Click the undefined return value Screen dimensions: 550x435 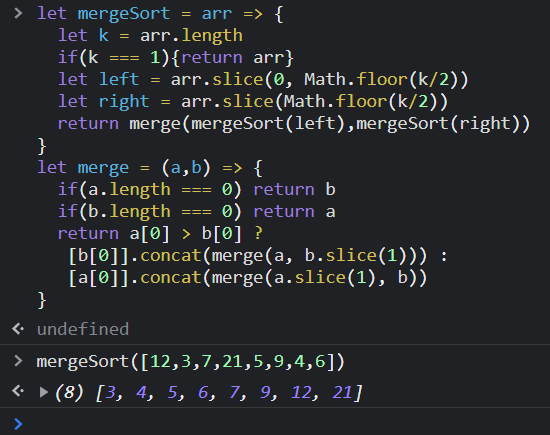tap(83, 329)
